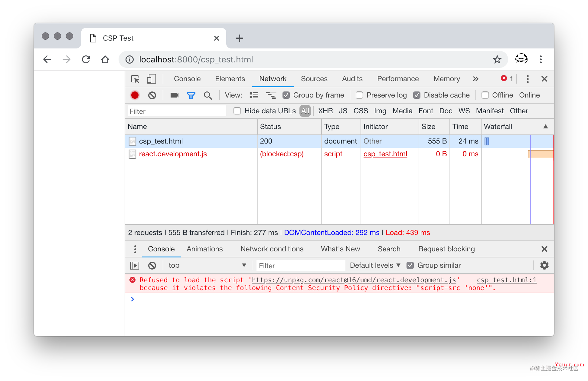Image resolution: width=588 pixels, height=381 pixels.
Task: Focus the console Filter input
Action: pos(301,266)
